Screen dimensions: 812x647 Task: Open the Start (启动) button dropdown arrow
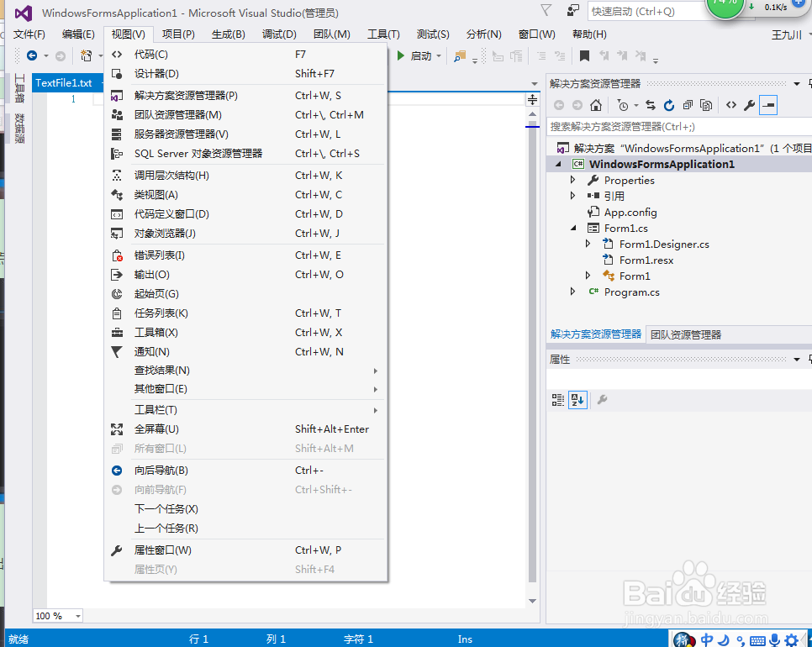[439, 55]
